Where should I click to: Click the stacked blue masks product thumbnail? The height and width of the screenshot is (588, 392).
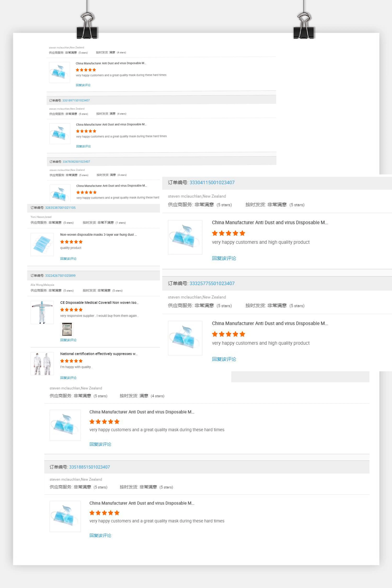(42, 244)
